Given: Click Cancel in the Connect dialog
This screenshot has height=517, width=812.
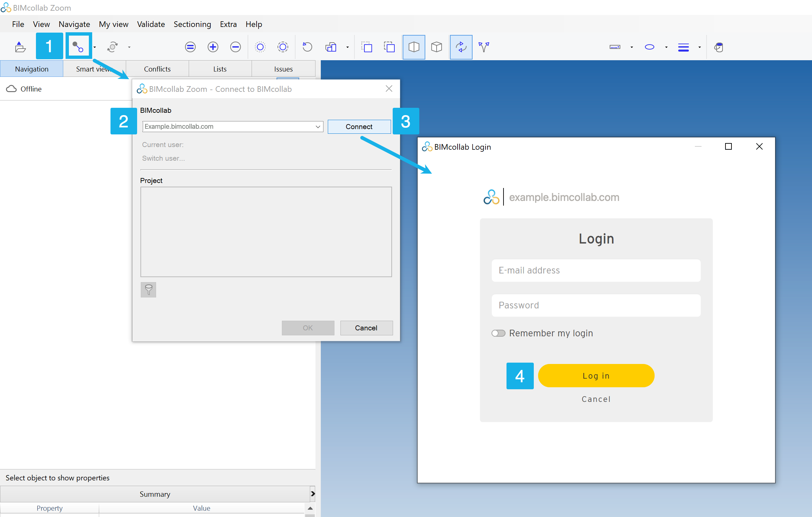Looking at the screenshot, I should pyautogui.click(x=366, y=328).
